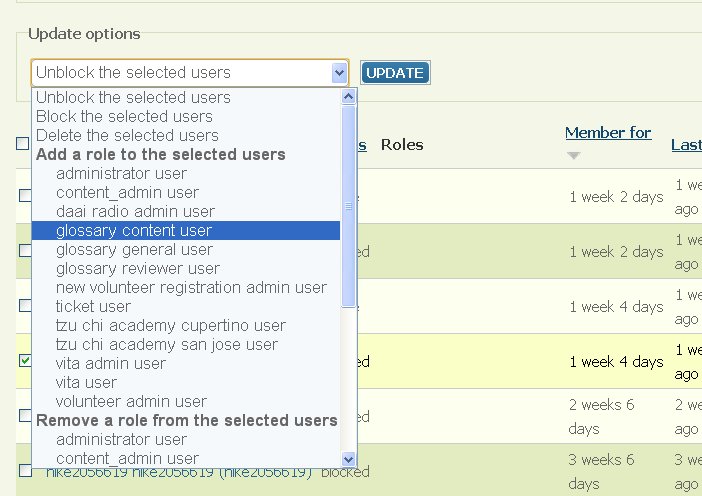Click the dropdown list's scroll up arrow
This screenshot has width=702, height=496.
click(x=349, y=97)
